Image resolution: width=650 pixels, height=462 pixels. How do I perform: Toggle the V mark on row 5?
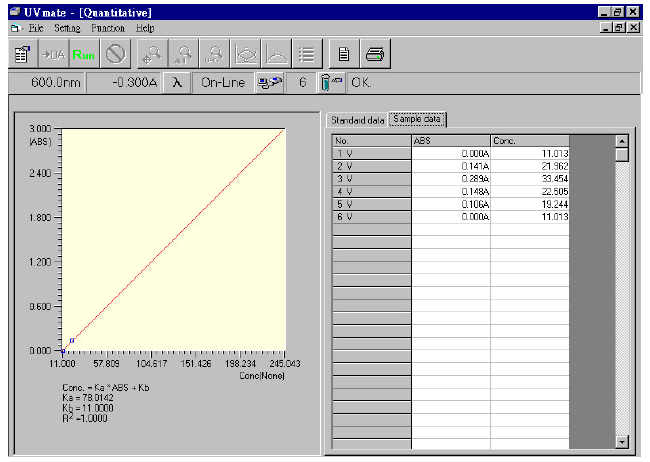(350, 204)
